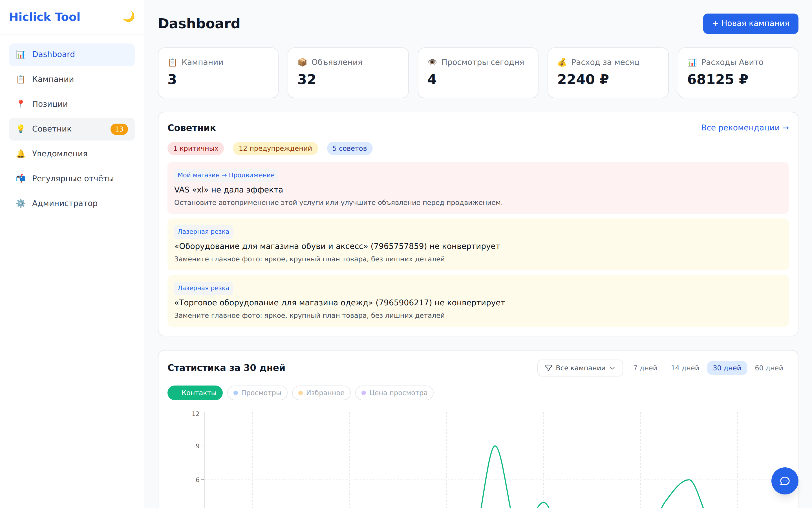Filter by 1 критичных badge
This screenshot has height=508, width=812.
click(196, 148)
